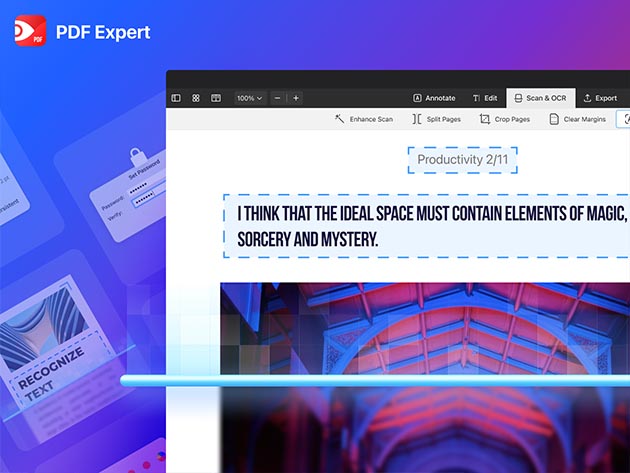Click the partially visible tool after Clear Margins

pos(623,119)
